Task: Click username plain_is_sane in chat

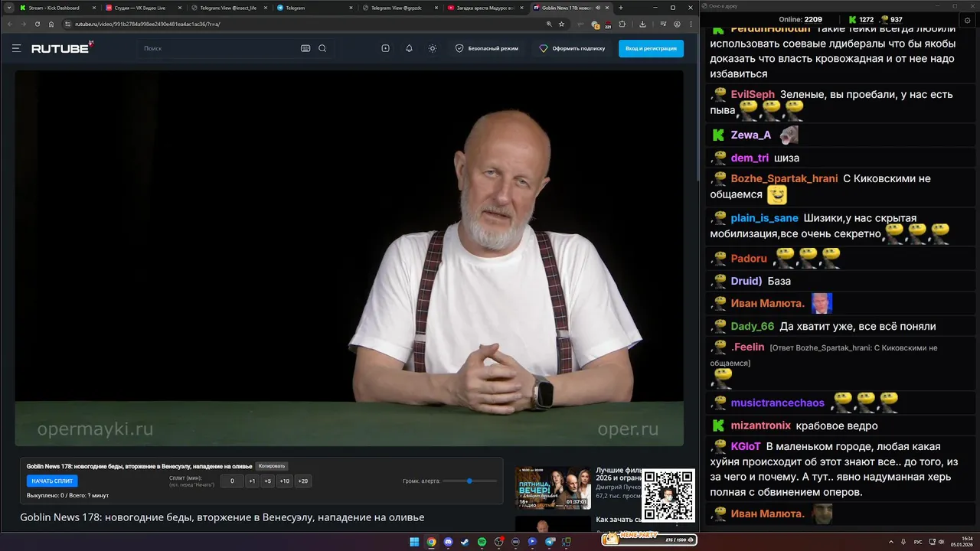Action: [x=764, y=218]
